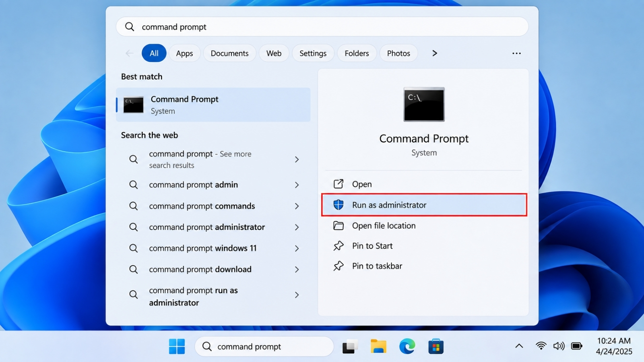This screenshot has height=362, width=644.
Task: Expand arrow for 'command prompt windows 11'
Action: (x=297, y=248)
